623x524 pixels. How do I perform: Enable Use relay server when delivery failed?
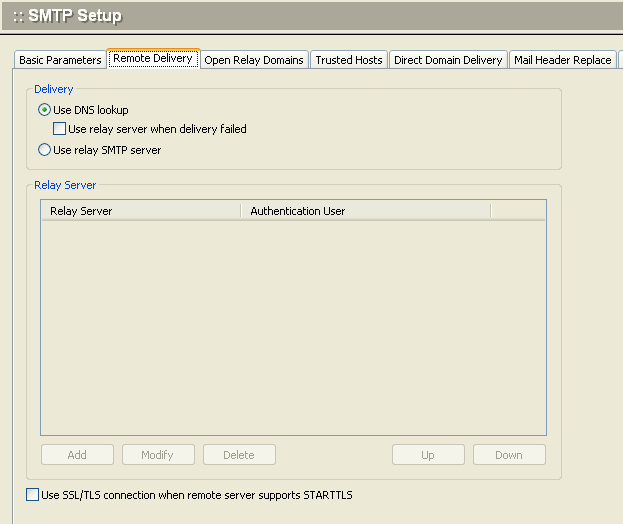tap(60, 129)
